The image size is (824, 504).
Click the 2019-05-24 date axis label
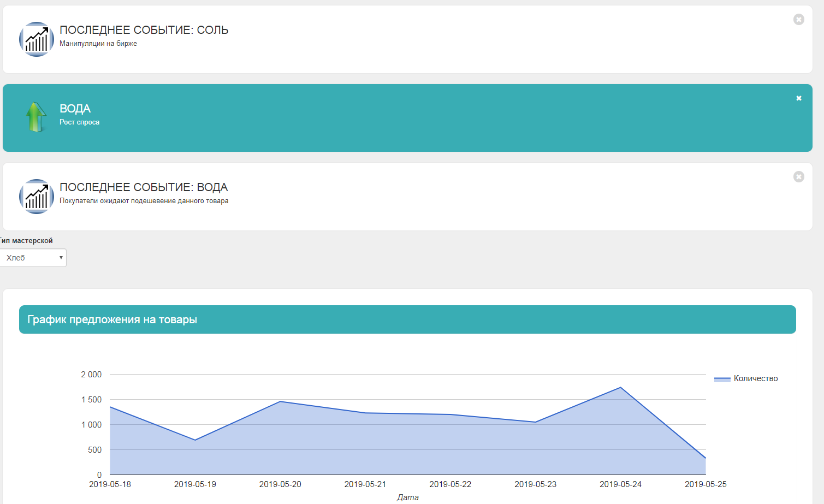point(621,484)
